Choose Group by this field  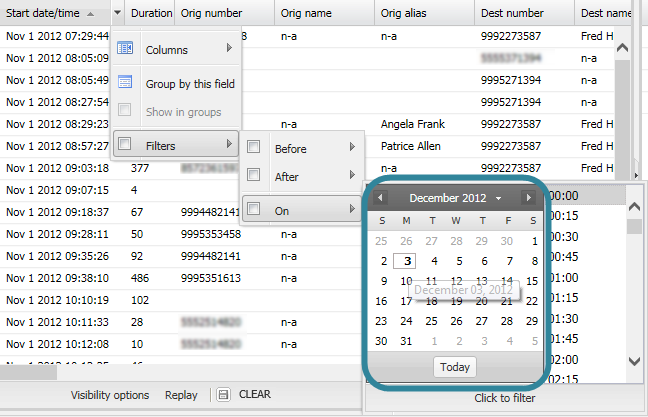click(190, 84)
